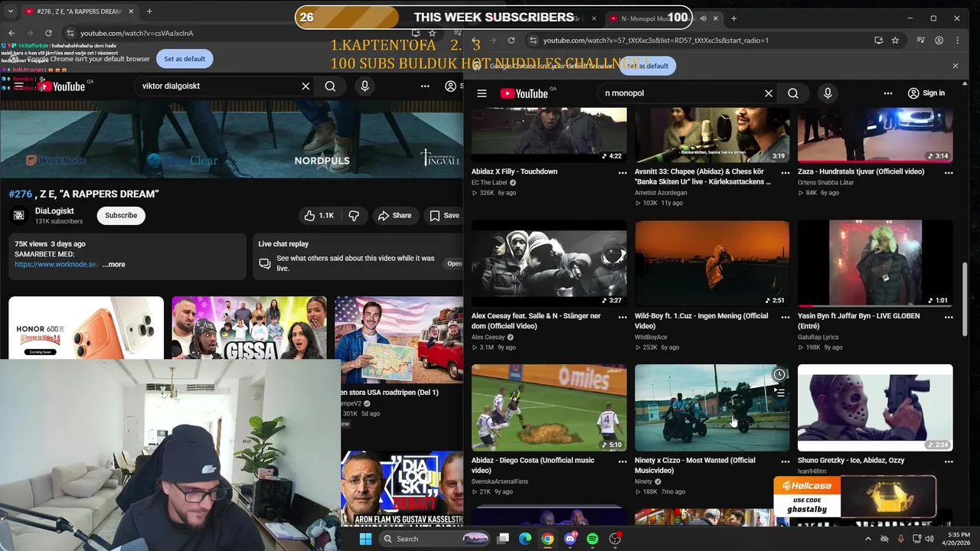
Task: Open the worknode.se link in description
Action: coord(56,265)
